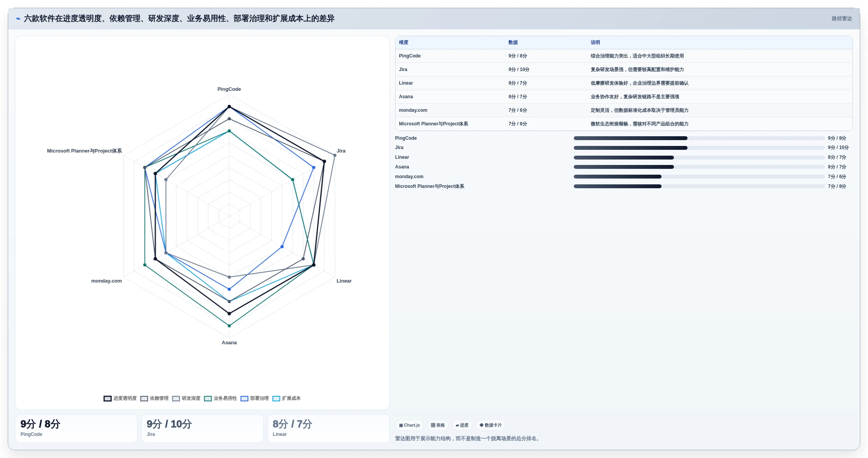The height and width of the screenshot is (458, 868).
Task: Toggle the 研发深度 legend swatch
Action: coord(176,399)
